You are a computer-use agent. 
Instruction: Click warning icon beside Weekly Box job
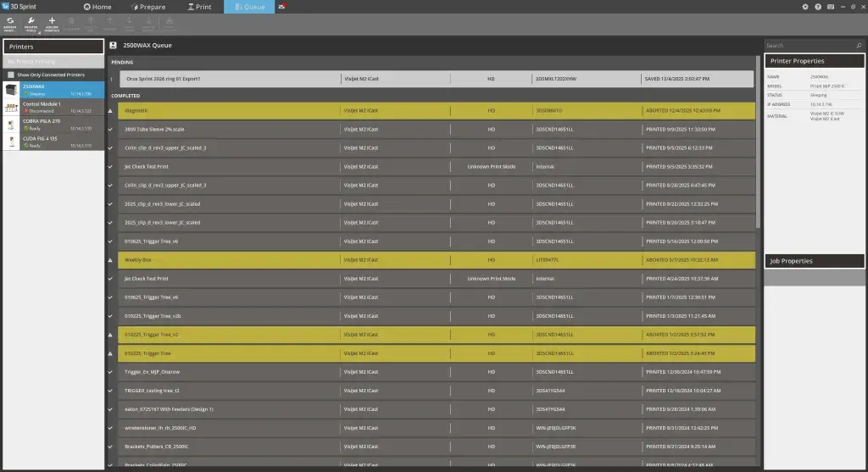point(110,260)
